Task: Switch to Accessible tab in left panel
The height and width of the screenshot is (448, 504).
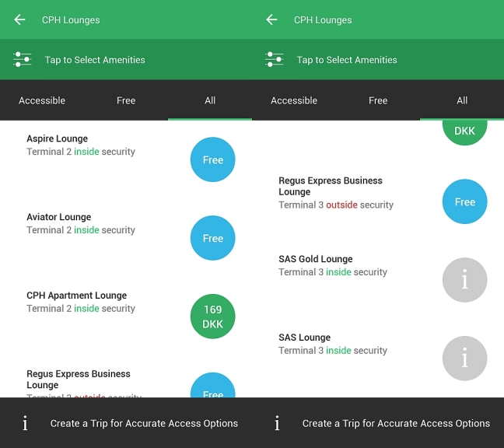Action: [x=42, y=100]
